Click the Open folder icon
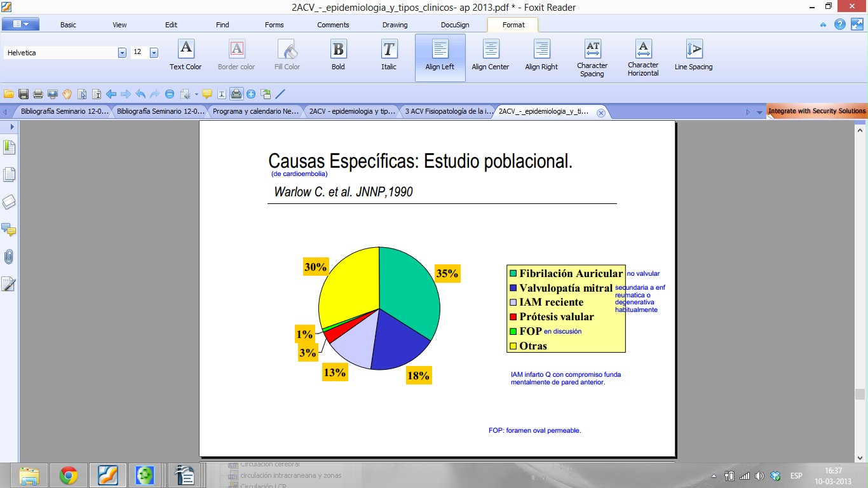This screenshot has height=488, width=868. (x=9, y=94)
